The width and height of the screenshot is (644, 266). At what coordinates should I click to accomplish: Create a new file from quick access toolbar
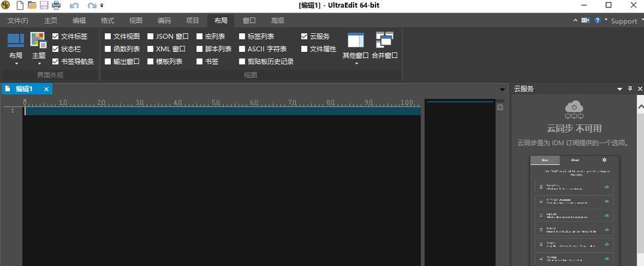click(20, 5)
